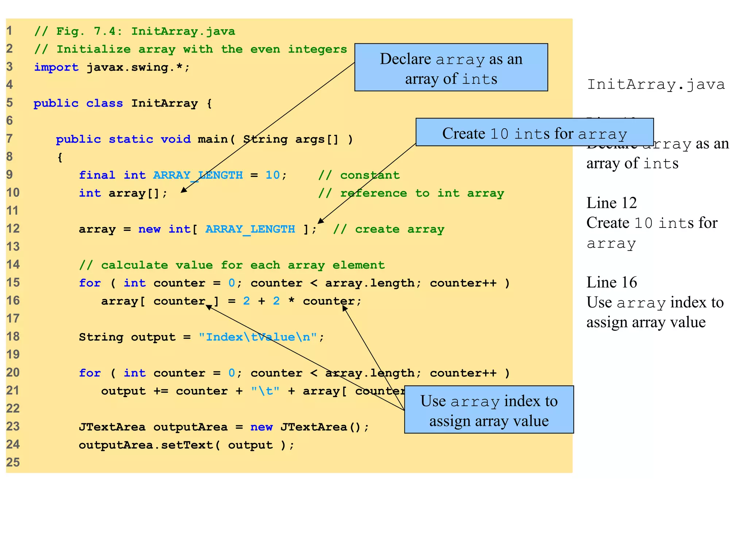Click line number 25

click(13, 463)
